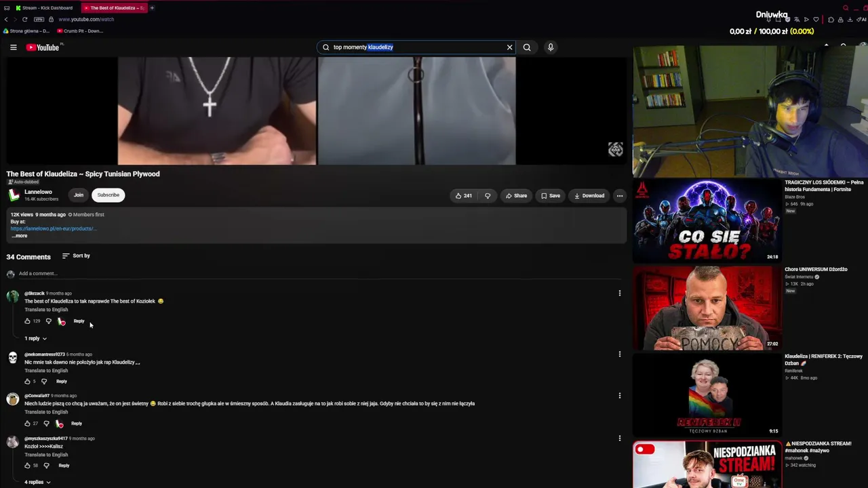Download the video

click(x=589, y=196)
